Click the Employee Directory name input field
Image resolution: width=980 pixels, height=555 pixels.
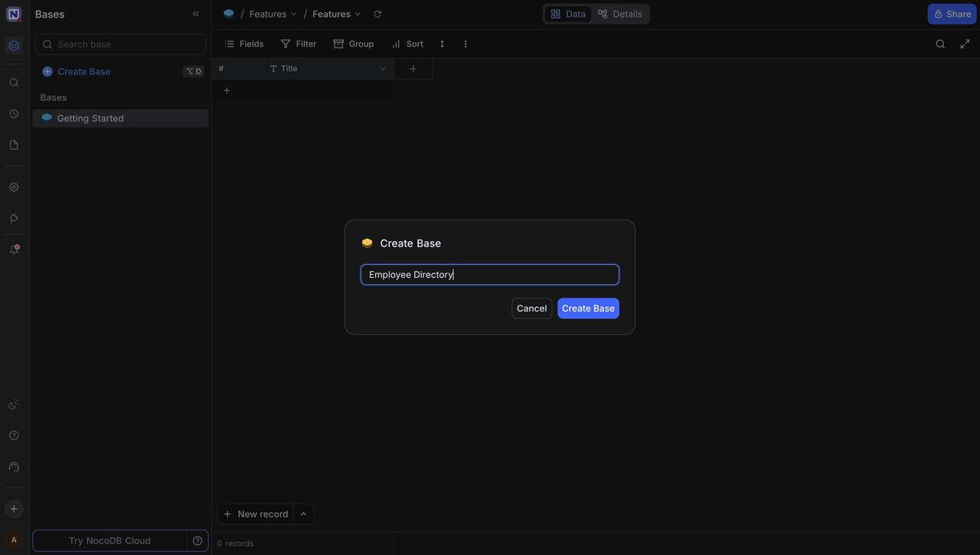pos(489,274)
